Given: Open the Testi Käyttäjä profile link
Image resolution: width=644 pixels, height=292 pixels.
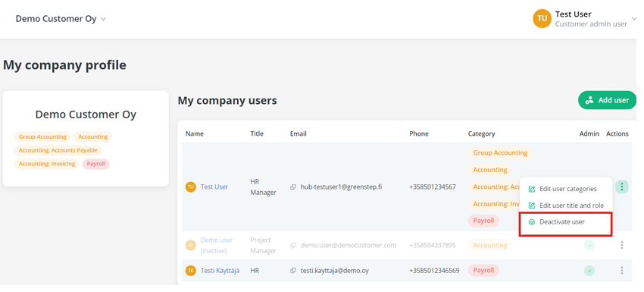Looking at the screenshot, I should click(220, 270).
